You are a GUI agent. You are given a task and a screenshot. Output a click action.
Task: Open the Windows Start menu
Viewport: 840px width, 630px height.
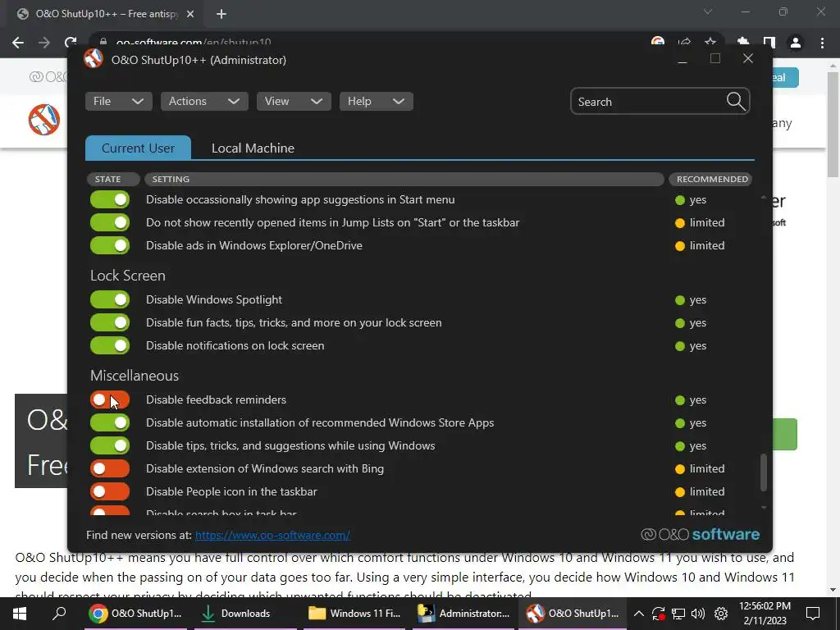pos(20,614)
